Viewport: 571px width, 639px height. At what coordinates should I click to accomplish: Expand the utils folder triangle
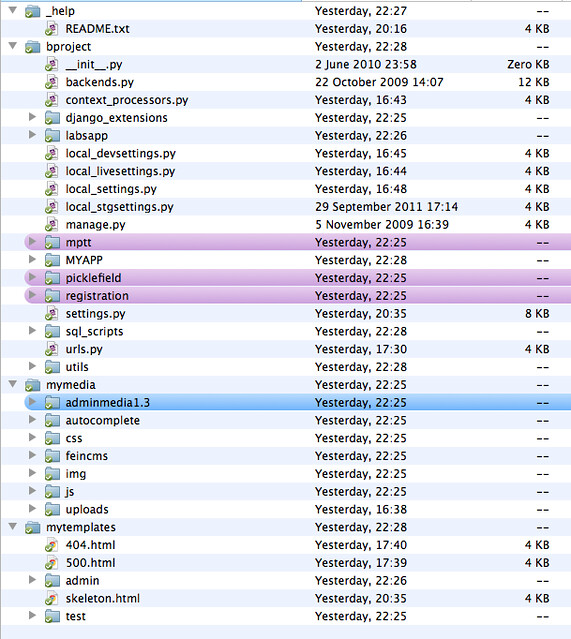32,366
